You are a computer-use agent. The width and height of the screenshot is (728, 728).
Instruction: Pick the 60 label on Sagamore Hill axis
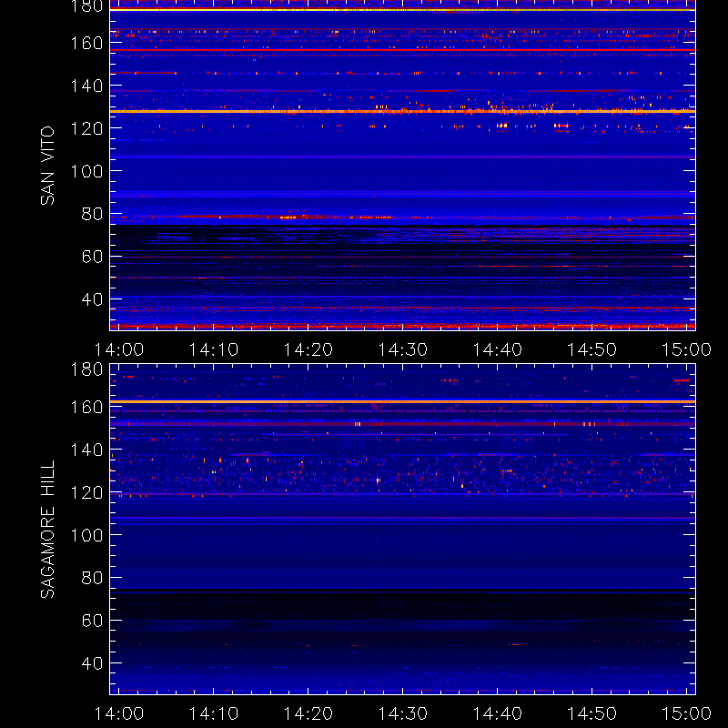point(92,621)
